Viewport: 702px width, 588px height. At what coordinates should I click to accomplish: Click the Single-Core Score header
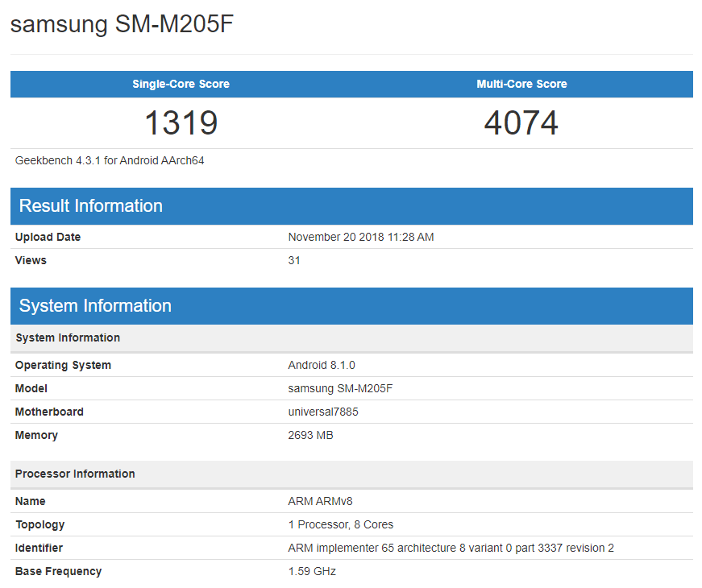click(181, 84)
